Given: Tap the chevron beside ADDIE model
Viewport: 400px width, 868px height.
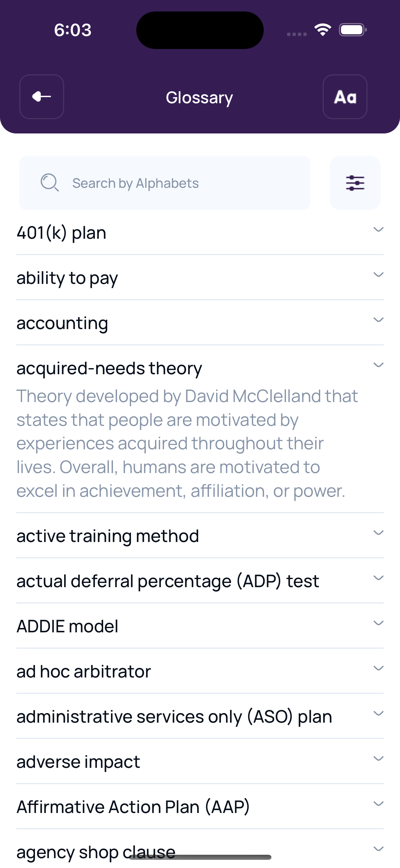Looking at the screenshot, I should [379, 623].
